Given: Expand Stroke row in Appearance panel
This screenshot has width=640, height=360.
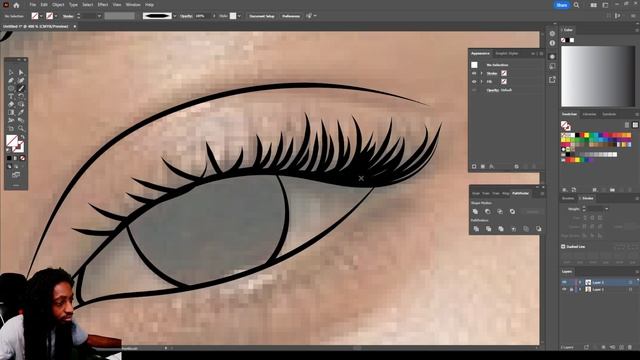Looking at the screenshot, I should coord(481,73).
